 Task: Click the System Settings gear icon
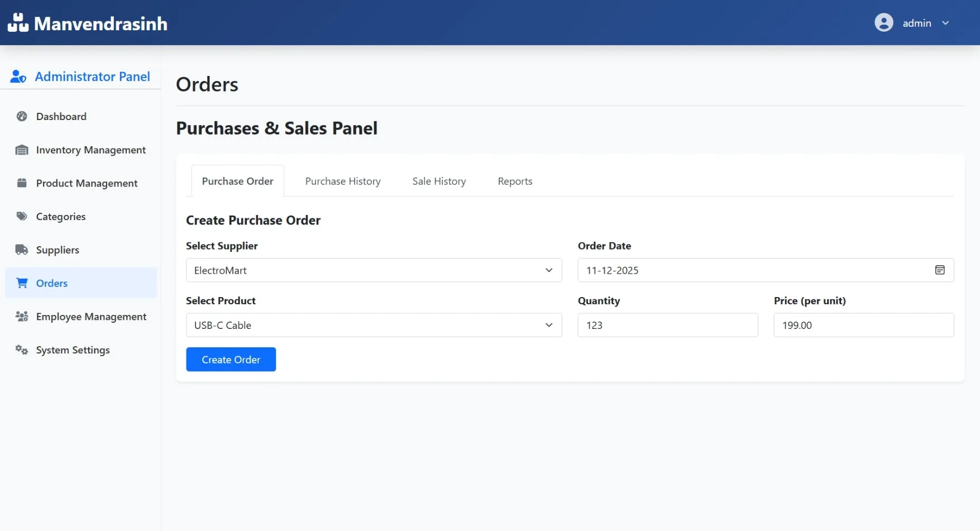22,350
